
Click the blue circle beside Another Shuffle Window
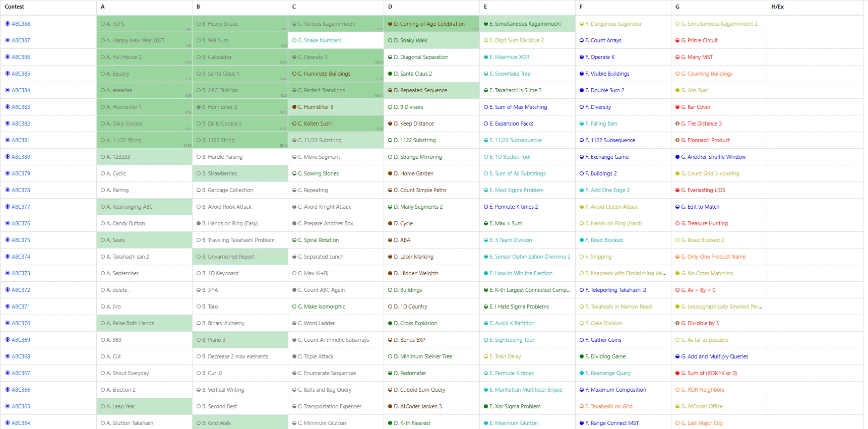pyautogui.click(x=677, y=157)
